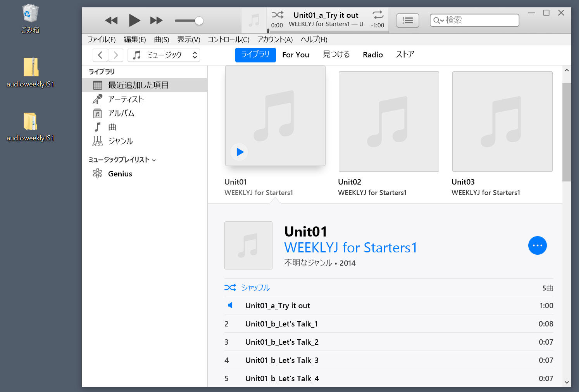Click the search field

474,20
